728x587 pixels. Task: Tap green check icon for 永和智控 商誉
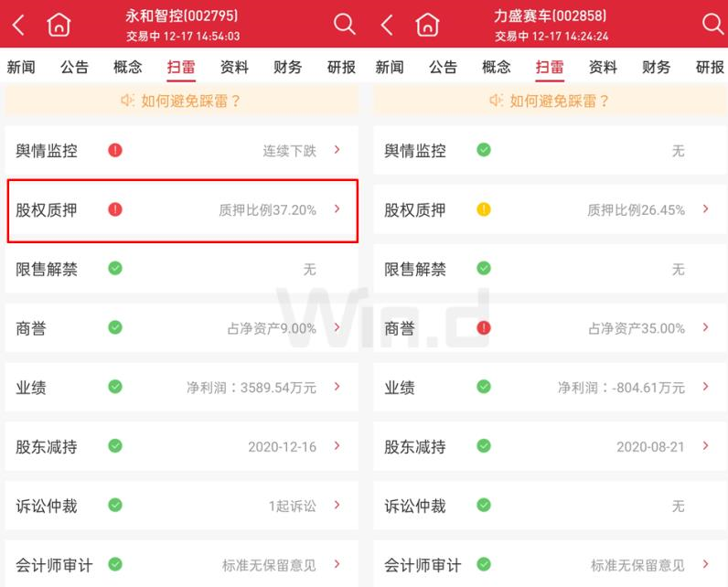click(x=115, y=327)
